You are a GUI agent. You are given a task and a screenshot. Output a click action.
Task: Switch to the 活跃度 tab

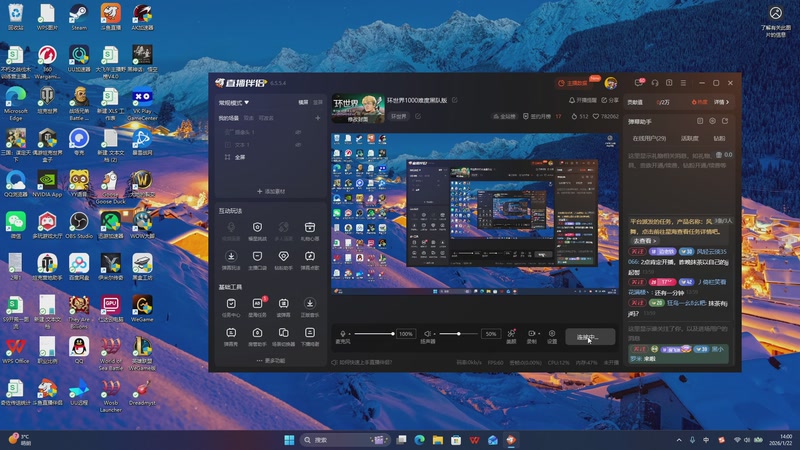690,138
